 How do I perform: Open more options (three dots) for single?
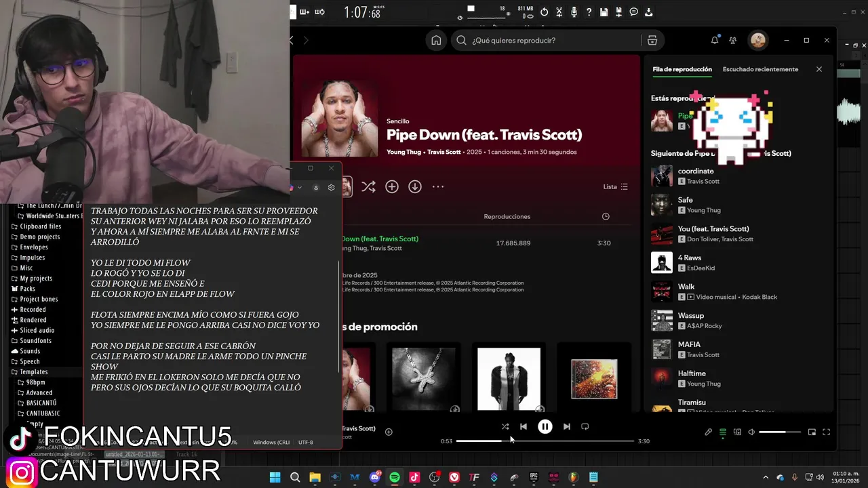(438, 186)
